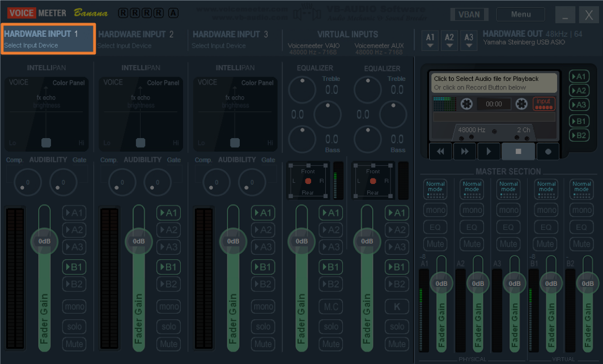Solo the Hardware Input 2 strip
The height and width of the screenshot is (364, 603).
point(168,327)
